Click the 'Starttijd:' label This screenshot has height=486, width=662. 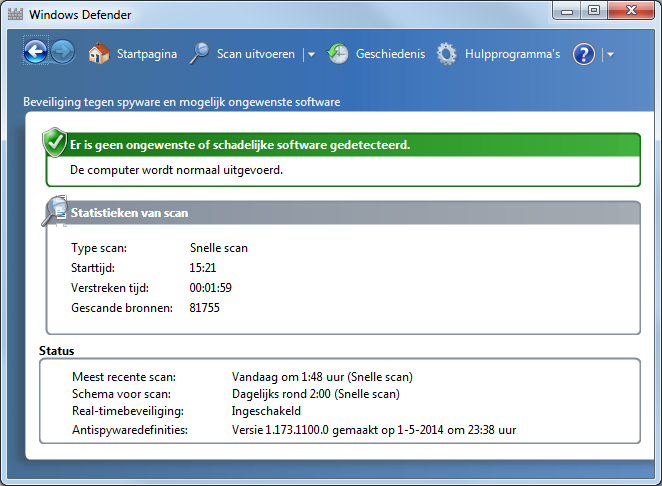coord(93,268)
